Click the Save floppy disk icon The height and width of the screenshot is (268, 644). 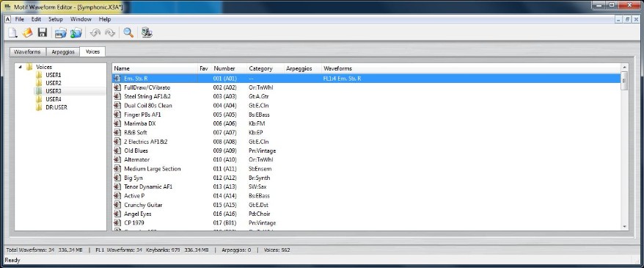43,32
